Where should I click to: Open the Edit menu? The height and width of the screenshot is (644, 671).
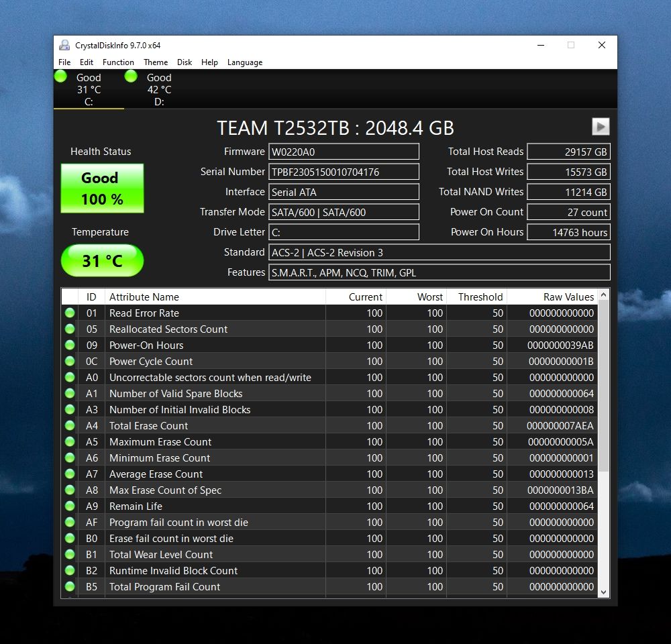coord(87,62)
